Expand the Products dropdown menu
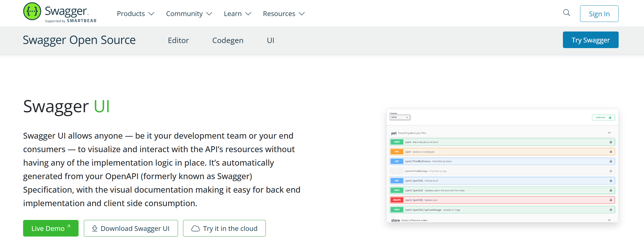644x243 pixels. tap(135, 14)
